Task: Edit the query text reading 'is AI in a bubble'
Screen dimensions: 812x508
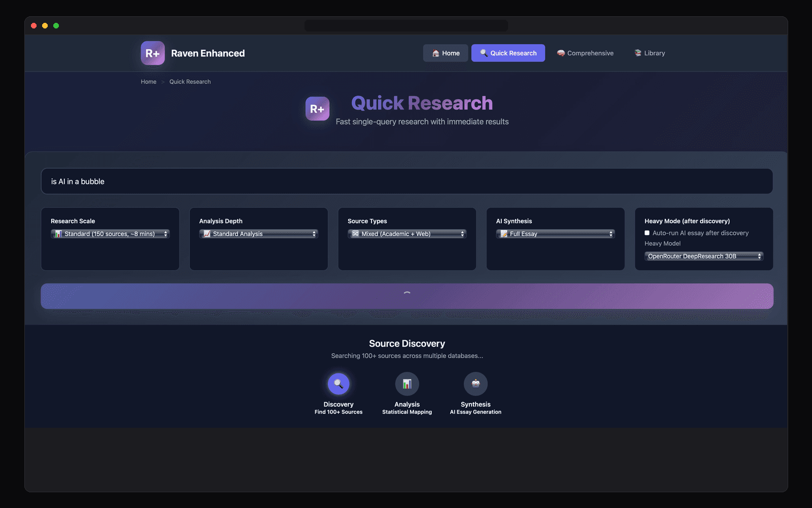Action: 406,181
